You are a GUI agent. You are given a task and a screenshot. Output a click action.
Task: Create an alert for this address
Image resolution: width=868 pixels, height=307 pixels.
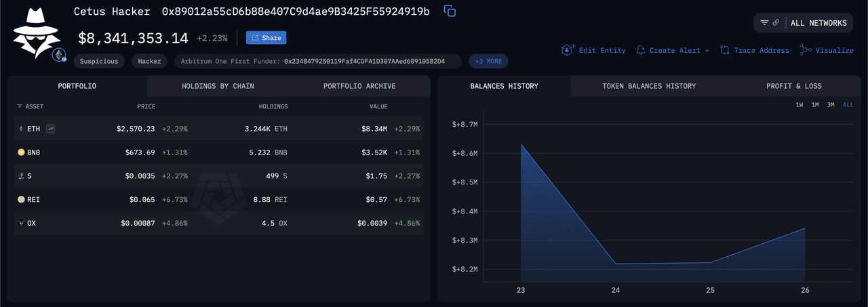[x=673, y=50]
